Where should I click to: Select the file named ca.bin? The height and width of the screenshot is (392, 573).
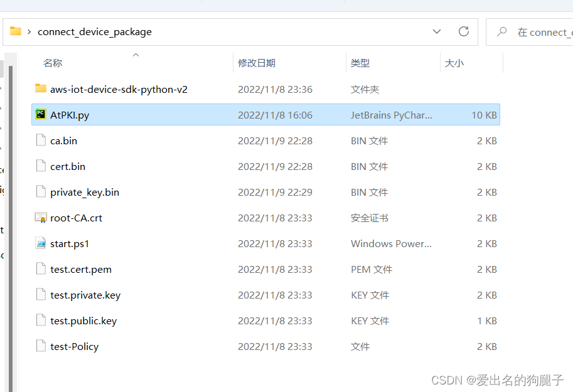63,140
